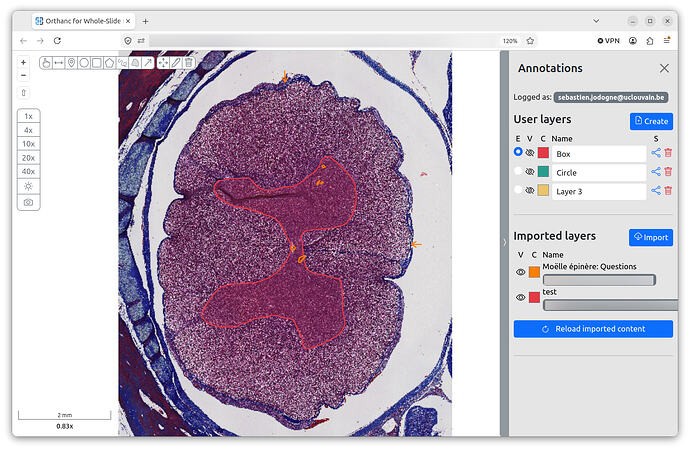The height and width of the screenshot is (450, 690).
Task: Select the line measurement tool
Action: (x=59, y=63)
